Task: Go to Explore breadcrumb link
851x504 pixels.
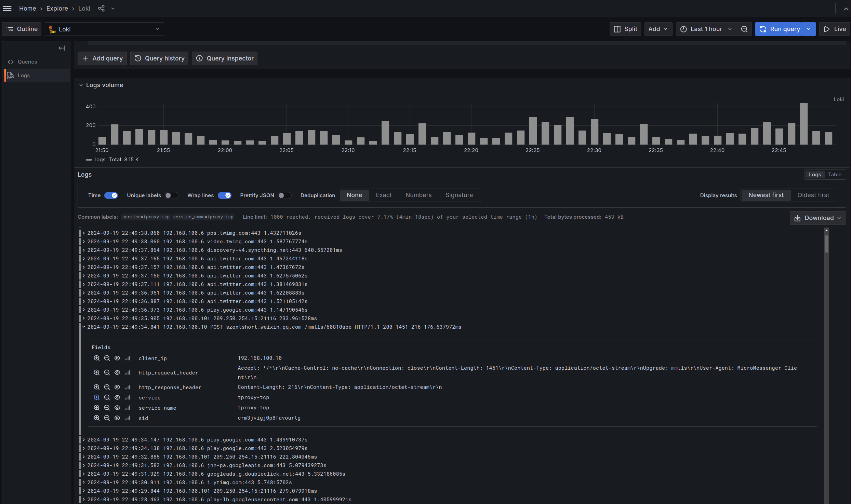Action: 57,9
